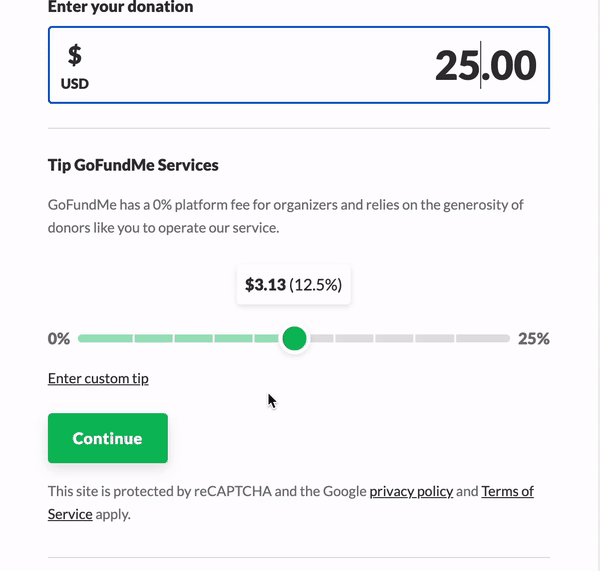Click the second green segment of tip slider

[153, 339]
